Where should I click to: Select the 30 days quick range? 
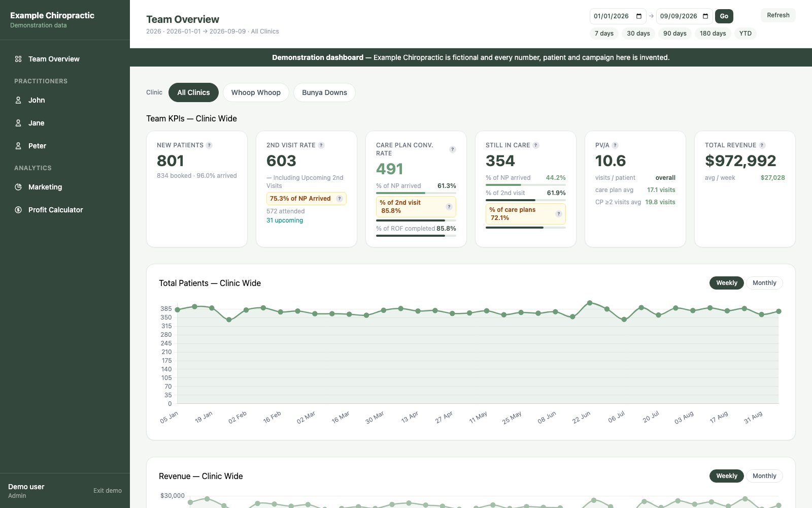(638, 34)
